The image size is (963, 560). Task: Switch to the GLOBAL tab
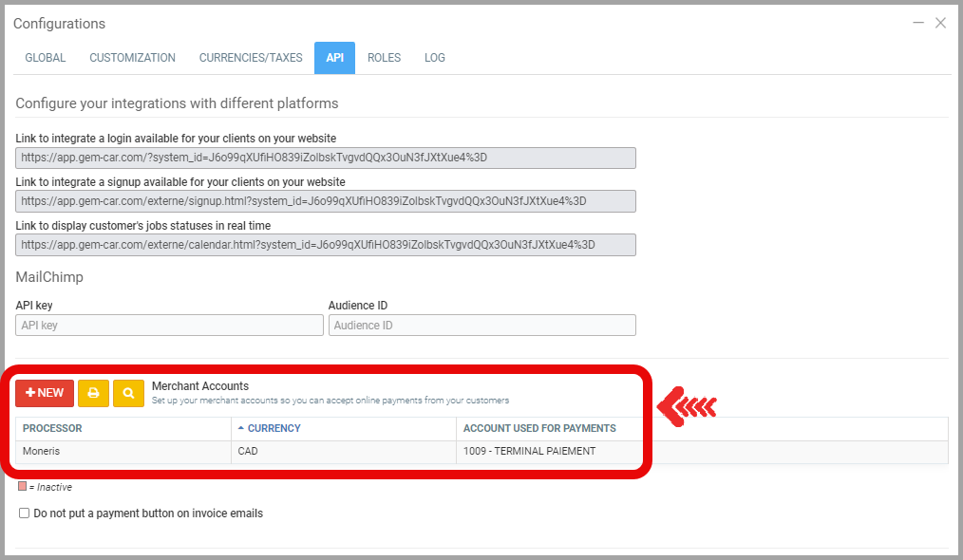[46, 58]
